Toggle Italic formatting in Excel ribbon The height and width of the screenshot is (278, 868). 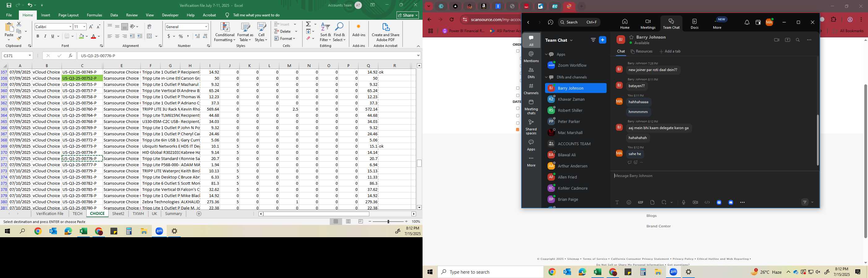click(x=45, y=36)
